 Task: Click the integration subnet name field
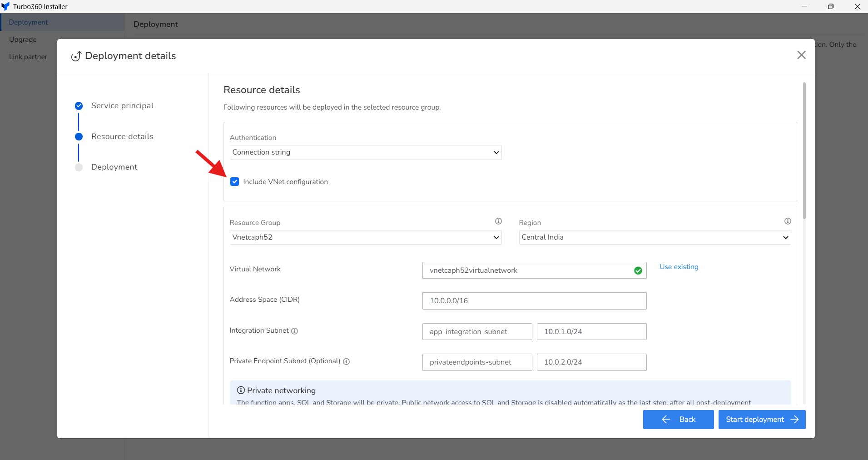click(x=477, y=331)
